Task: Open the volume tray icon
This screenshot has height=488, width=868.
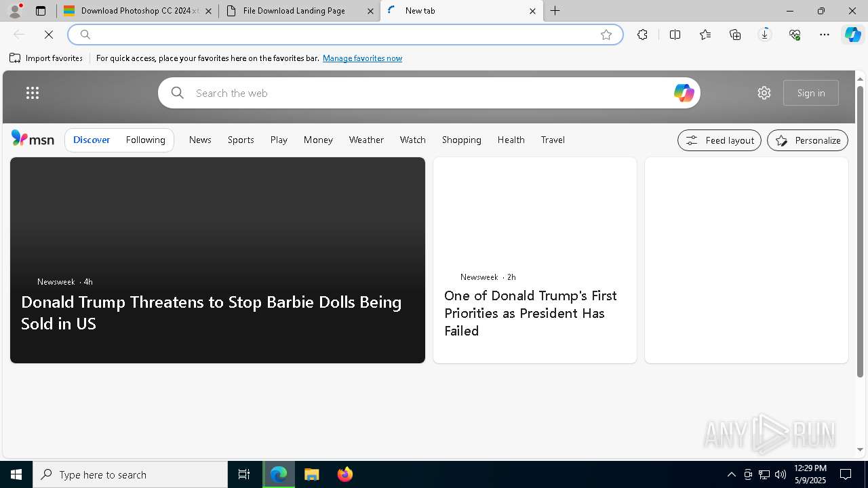Action: [781, 474]
